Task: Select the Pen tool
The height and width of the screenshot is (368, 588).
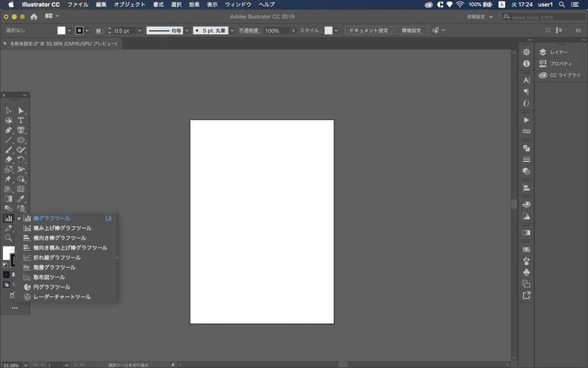Action: click(x=8, y=130)
